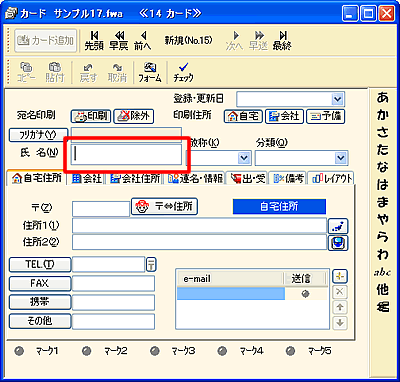
Task: Toggle マーク4 indicator
Action: click(x=222, y=351)
